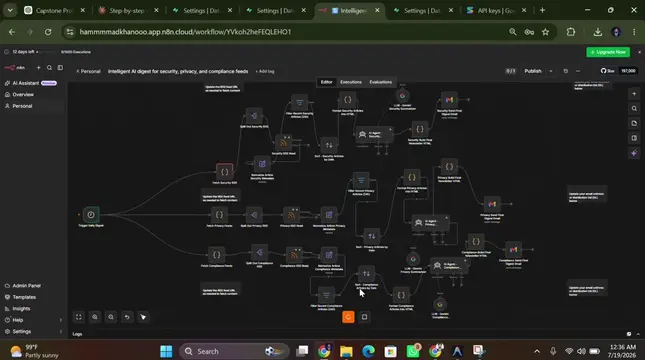Image resolution: width=645 pixels, height=360 pixels.
Task: Open the Filter Recent Compliance Articles node
Action: (x=326, y=295)
